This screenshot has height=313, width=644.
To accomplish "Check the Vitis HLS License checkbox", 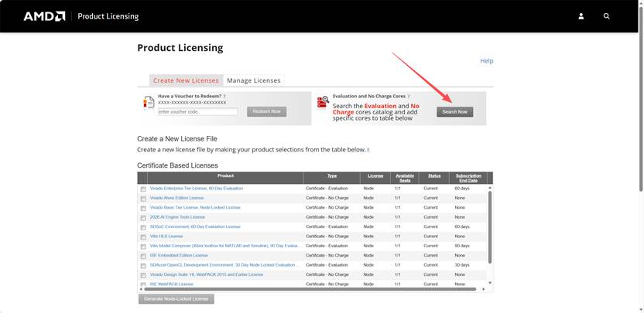I will [143, 236].
